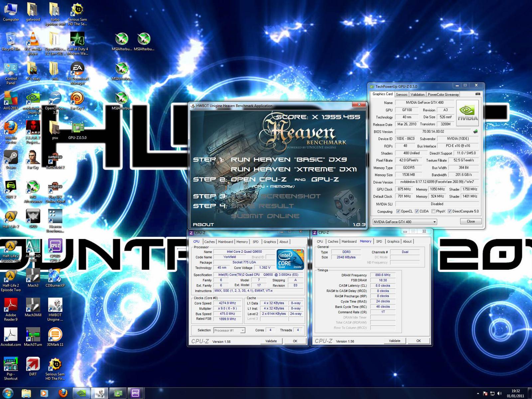Click the Windows Start orb

pyautogui.click(x=8, y=393)
